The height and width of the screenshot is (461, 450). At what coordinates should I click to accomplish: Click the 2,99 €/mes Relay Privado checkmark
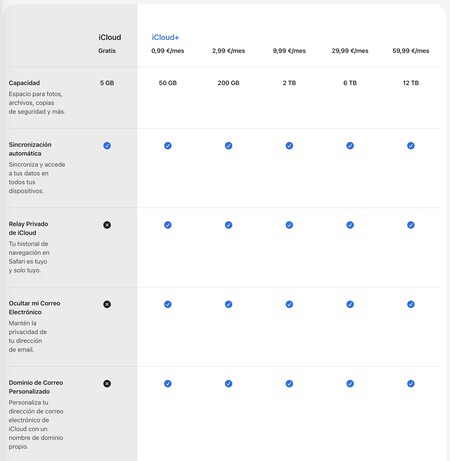point(228,225)
